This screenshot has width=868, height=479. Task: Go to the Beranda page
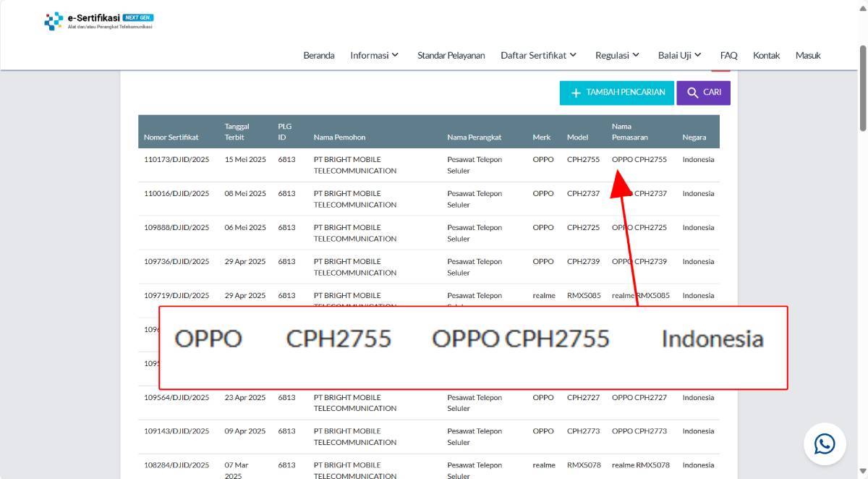click(319, 55)
